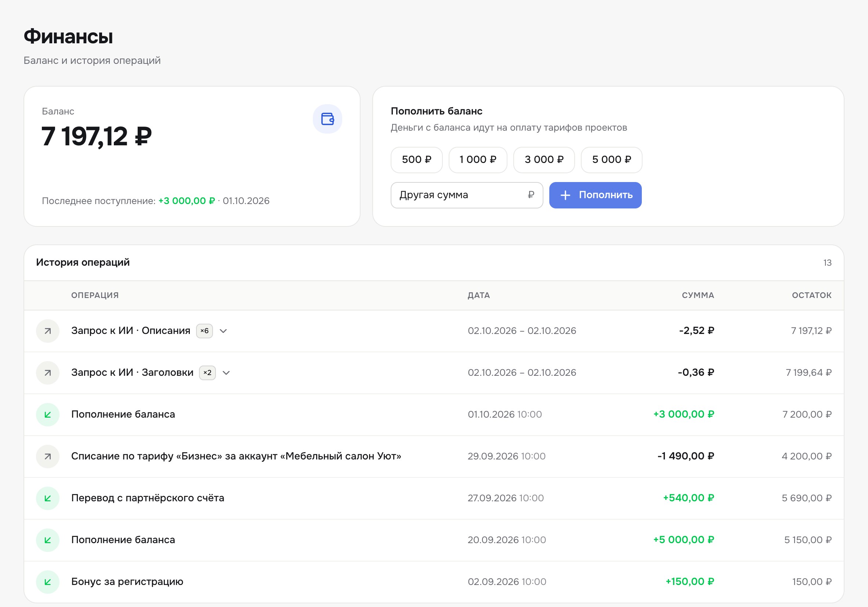This screenshot has width=868, height=607.
Task: Click the 5 690,00 ₽ remaining balance
Action: coord(807,498)
